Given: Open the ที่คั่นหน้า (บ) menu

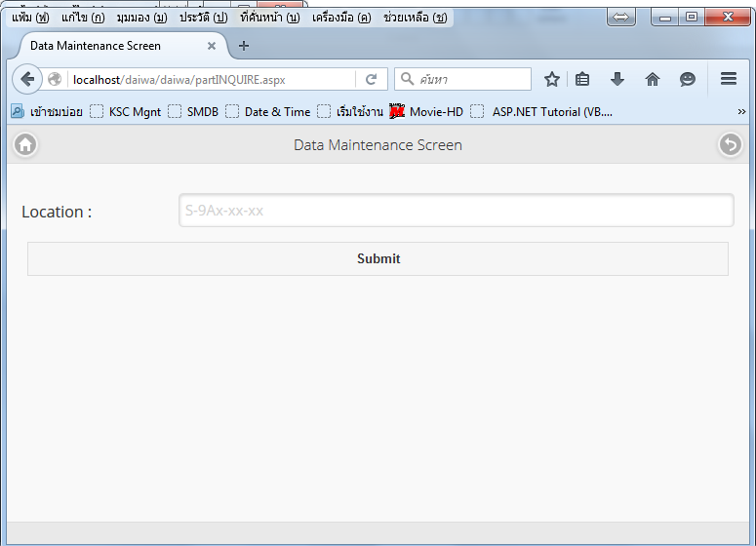Looking at the screenshot, I should click(x=270, y=18).
